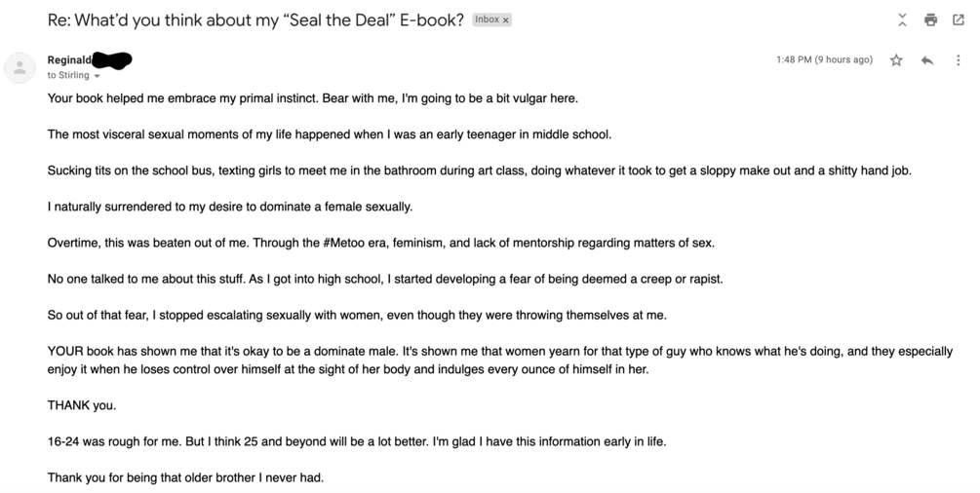Click the 1:48 PM timestamp
Viewport: 980px width, 493px height.
click(x=824, y=60)
